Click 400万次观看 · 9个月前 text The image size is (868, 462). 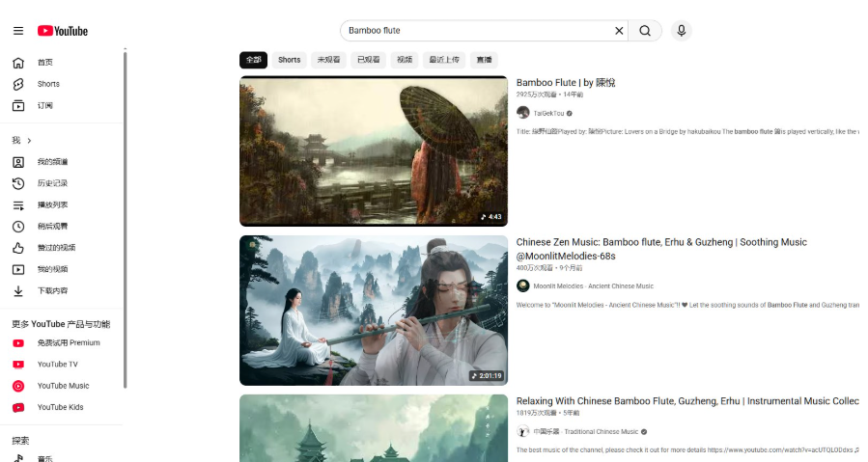549,268
